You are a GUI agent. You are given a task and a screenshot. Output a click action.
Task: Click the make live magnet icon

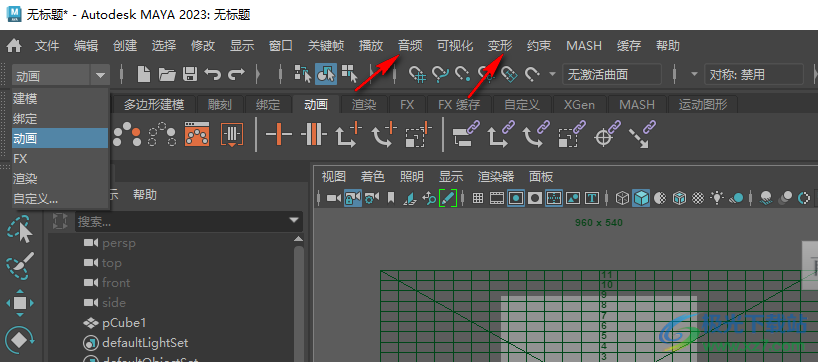click(532, 75)
